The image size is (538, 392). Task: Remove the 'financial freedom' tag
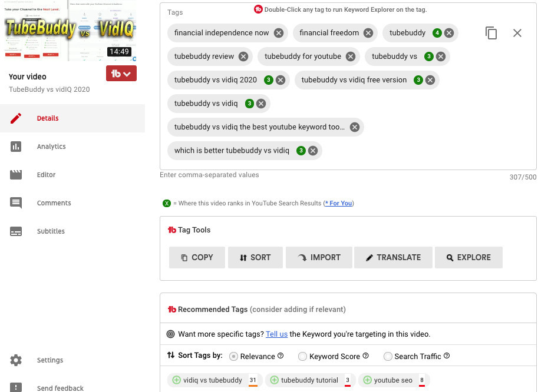[x=368, y=33]
